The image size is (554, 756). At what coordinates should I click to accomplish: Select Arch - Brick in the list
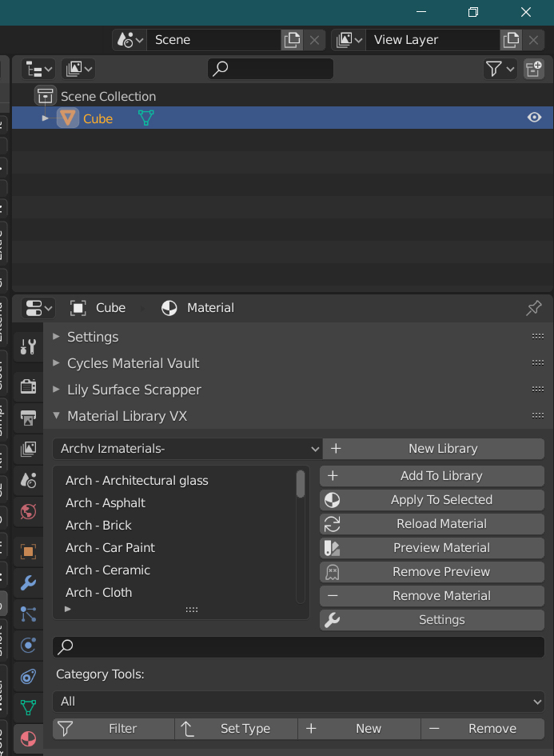pos(98,526)
